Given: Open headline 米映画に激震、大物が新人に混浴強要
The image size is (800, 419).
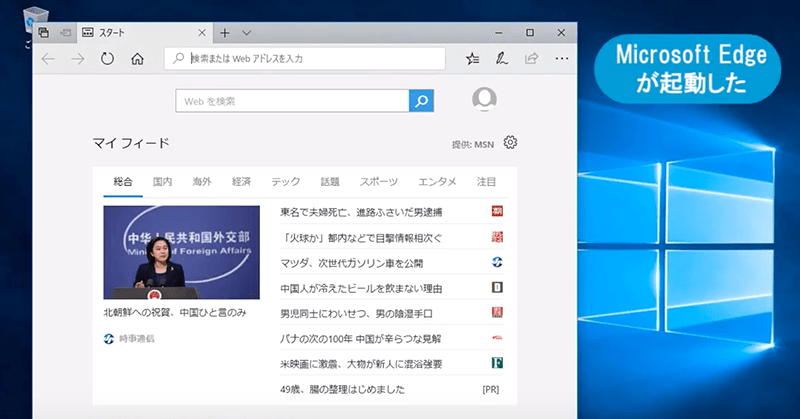Looking at the screenshot, I should pos(361,364).
